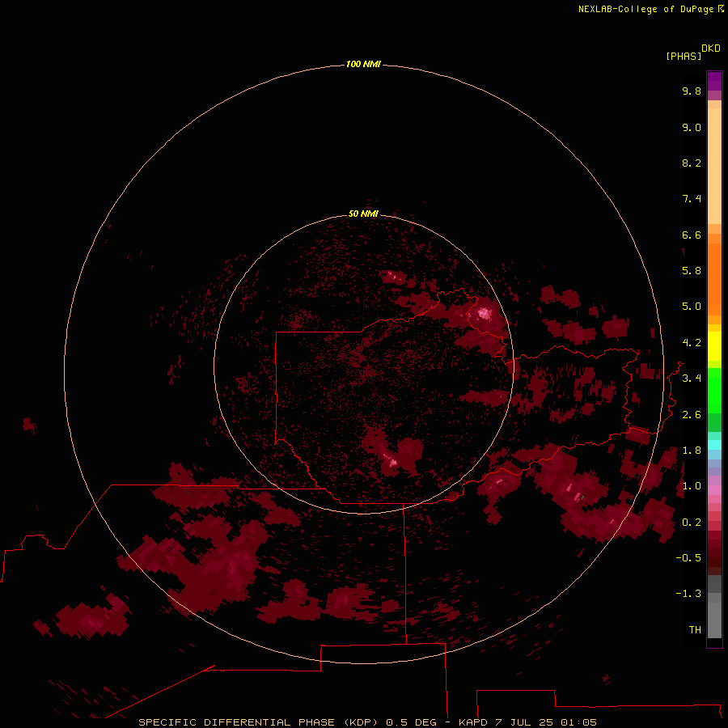Pick the purple swatch atop the color bar
728x728 pixels.
(714, 81)
